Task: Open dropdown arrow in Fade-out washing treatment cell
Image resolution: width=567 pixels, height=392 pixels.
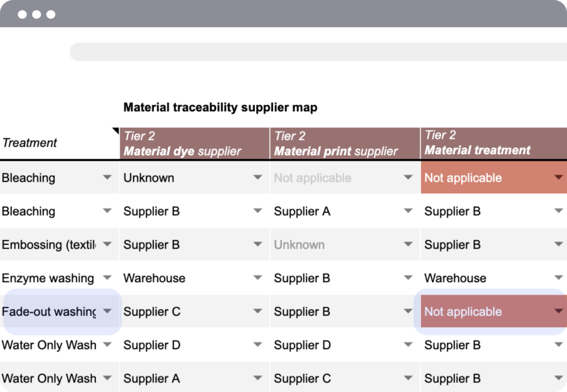Action: tap(107, 312)
